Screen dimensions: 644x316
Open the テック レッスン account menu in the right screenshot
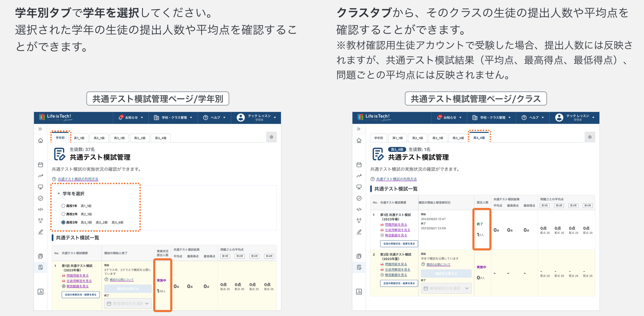[x=575, y=118]
